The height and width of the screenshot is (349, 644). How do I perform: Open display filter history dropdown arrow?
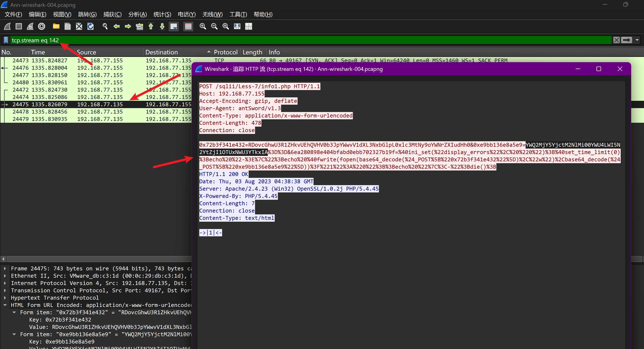click(x=637, y=40)
